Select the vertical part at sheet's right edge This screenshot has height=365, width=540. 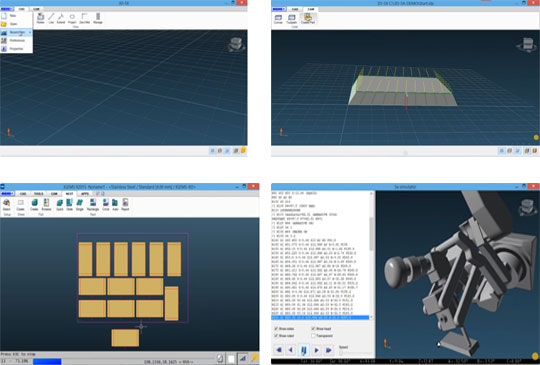pos(172,303)
